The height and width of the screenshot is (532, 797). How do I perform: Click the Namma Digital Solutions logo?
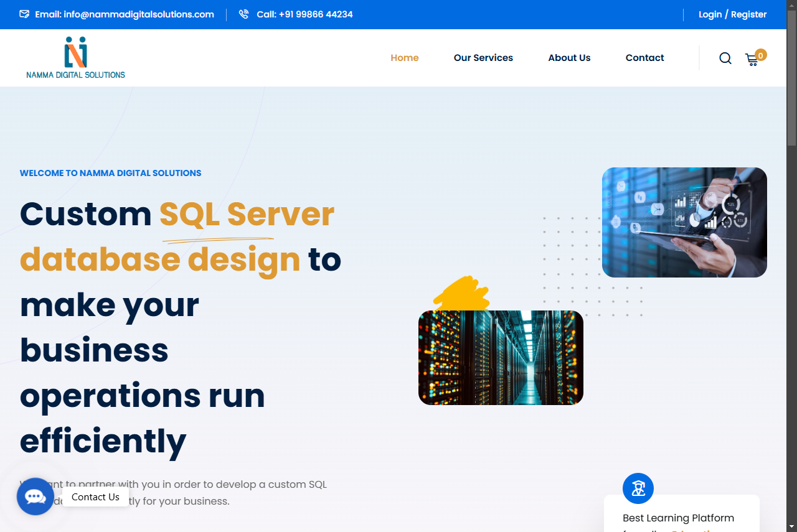tap(75, 58)
